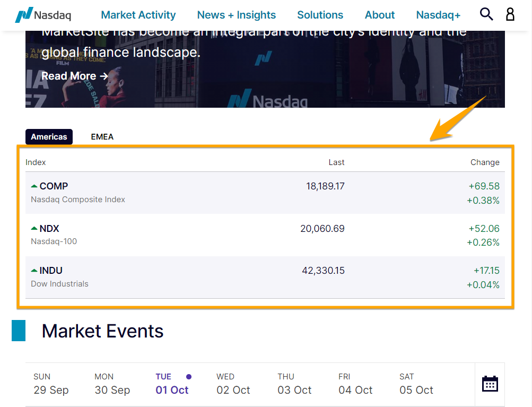Screen dimensions: 532x407
Task: Select FRI 04 Oct date
Action: [x=355, y=384]
